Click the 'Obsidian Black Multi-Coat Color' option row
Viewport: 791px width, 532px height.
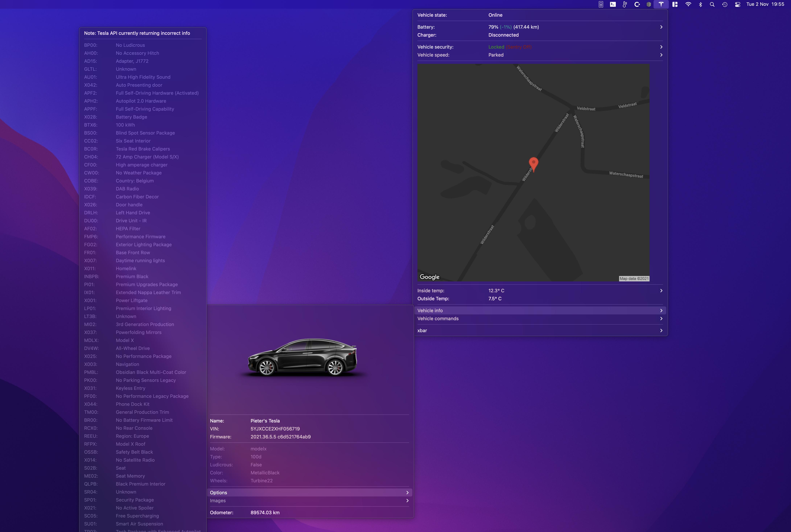click(143, 372)
